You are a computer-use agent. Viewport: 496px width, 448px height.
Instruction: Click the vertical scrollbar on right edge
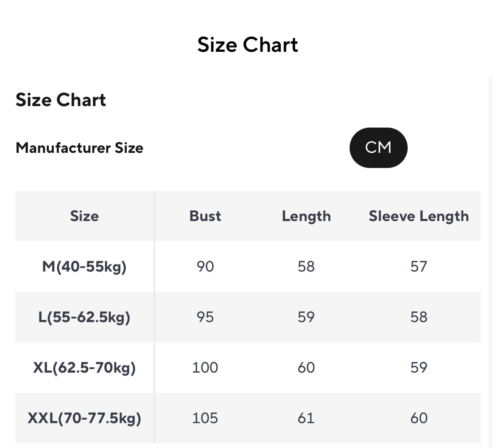[x=490, y=261]
